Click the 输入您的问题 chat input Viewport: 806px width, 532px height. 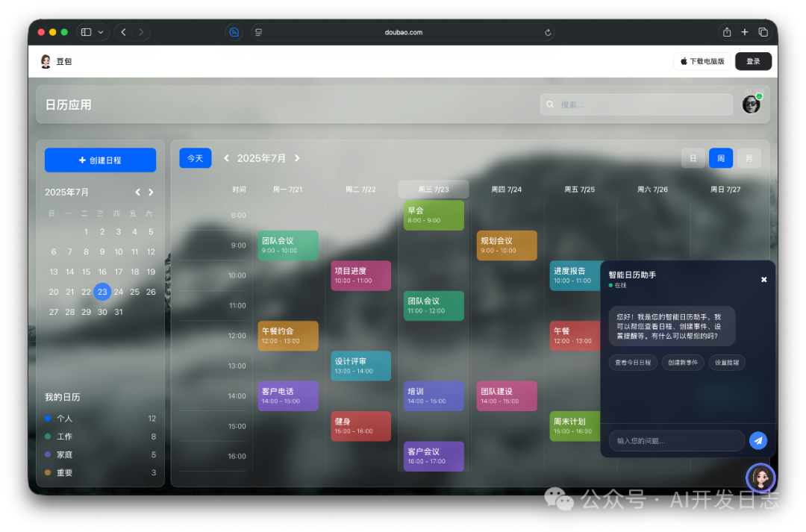pyautogui.click(x=676, y=440)
